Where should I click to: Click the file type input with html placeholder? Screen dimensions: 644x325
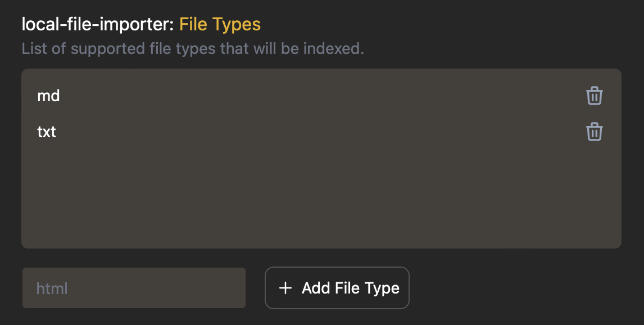click(134, 288)
